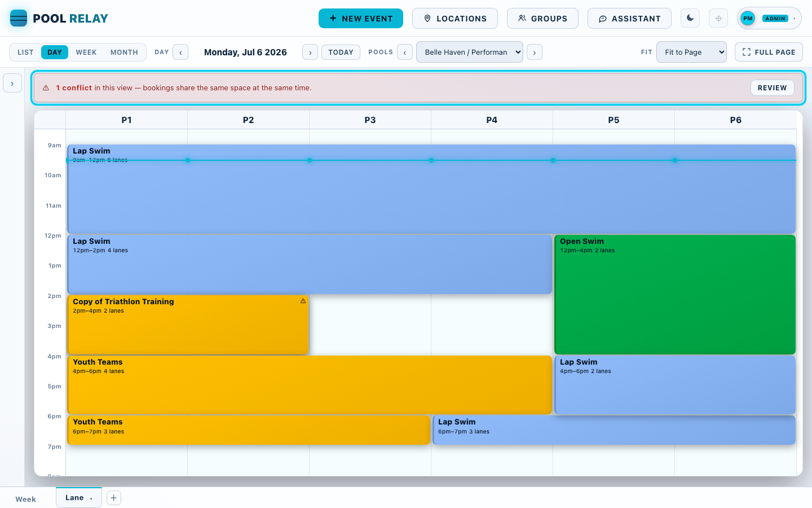Review the conflict
Viewport: 812px width, 508px height.
(772, 87)
